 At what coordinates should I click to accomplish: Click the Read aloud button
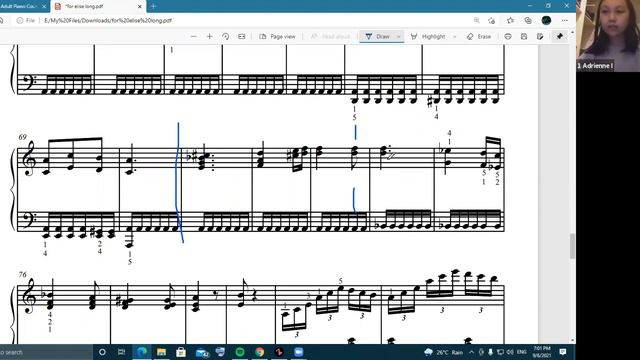pos(330,37)
